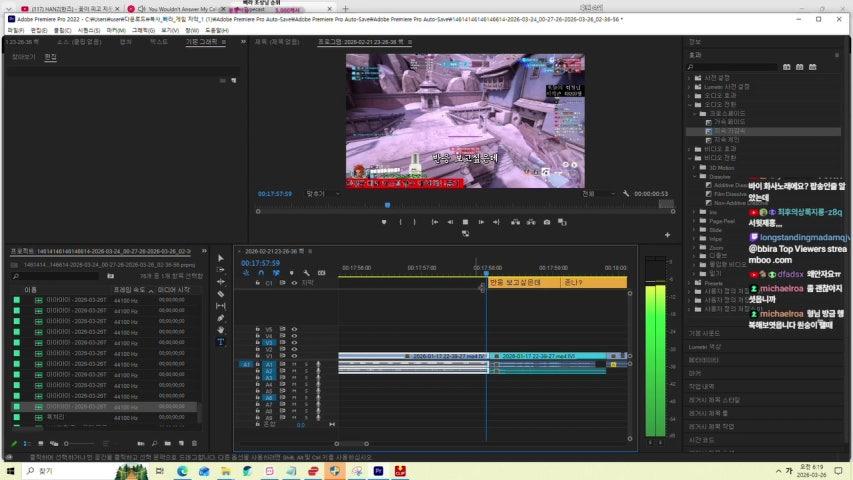
Task: Open the playback resolution dropdown
Action: click(595, 193)
